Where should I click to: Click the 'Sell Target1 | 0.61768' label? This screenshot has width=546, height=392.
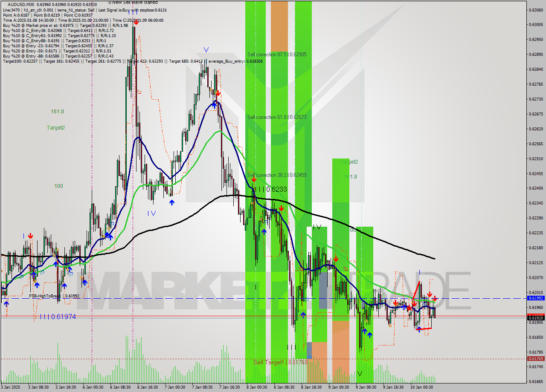pyautogui.click(x=280, y=362)
